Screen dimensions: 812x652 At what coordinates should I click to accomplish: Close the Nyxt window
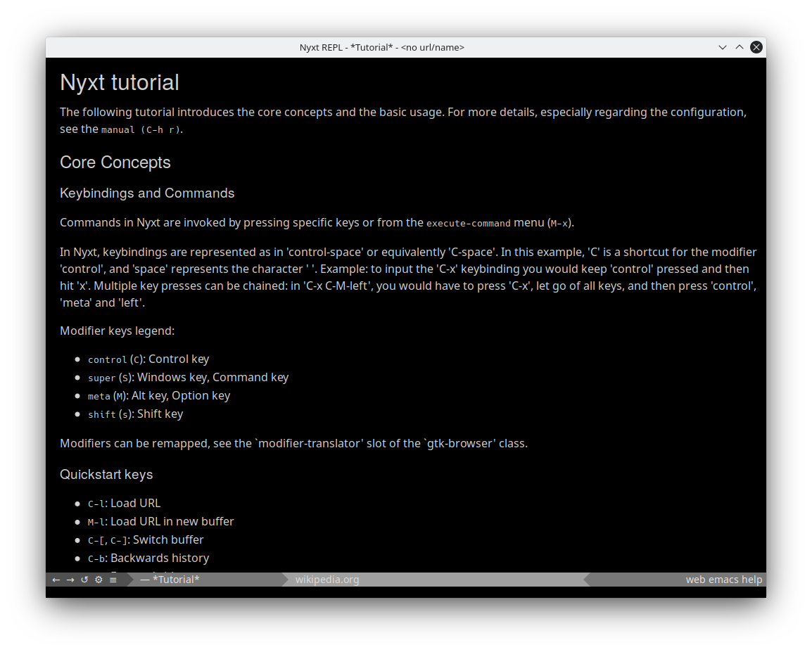[x=756, y=47]
